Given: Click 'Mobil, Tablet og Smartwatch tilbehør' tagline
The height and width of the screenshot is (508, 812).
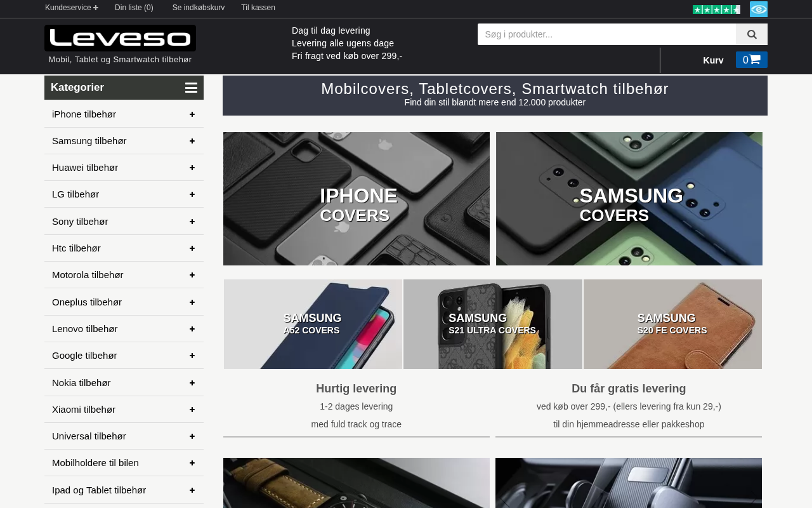Looking at the screenshot, I should click(120, 60).
